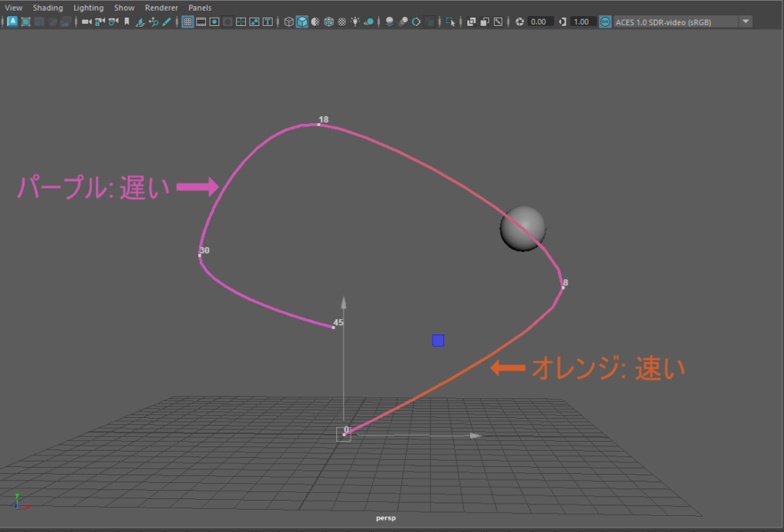
Task: Open the Lighting menu
Action: [x=88, y=8]
